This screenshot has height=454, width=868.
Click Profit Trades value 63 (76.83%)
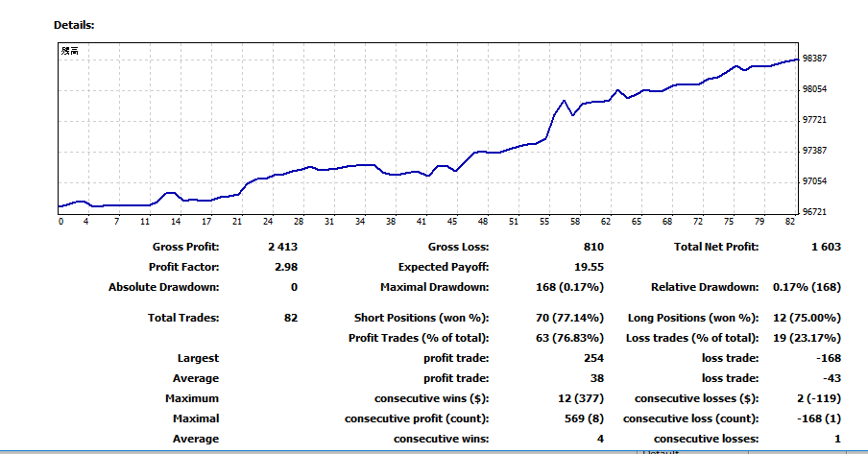click(x=569, y=338)
